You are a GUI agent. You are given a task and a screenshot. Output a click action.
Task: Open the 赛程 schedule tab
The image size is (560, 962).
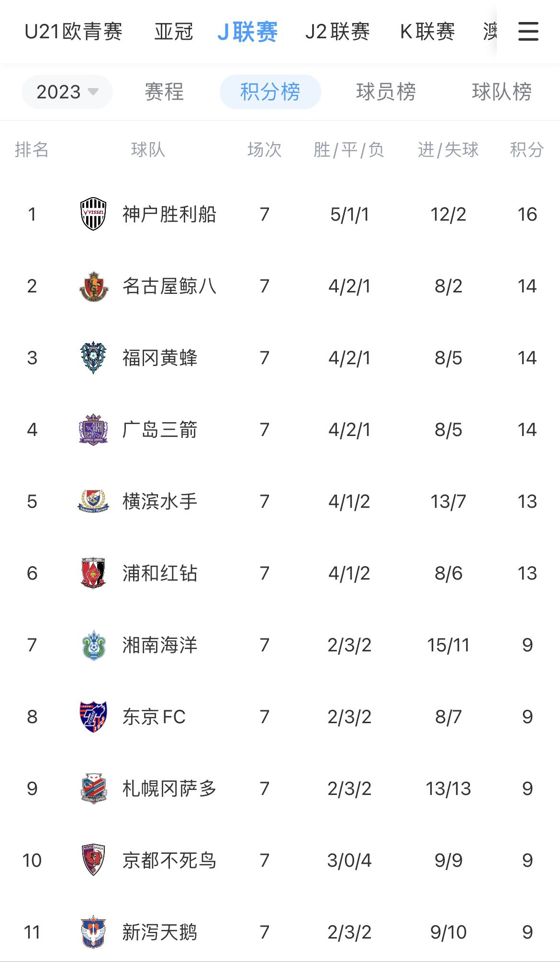(x=164, y=92)
